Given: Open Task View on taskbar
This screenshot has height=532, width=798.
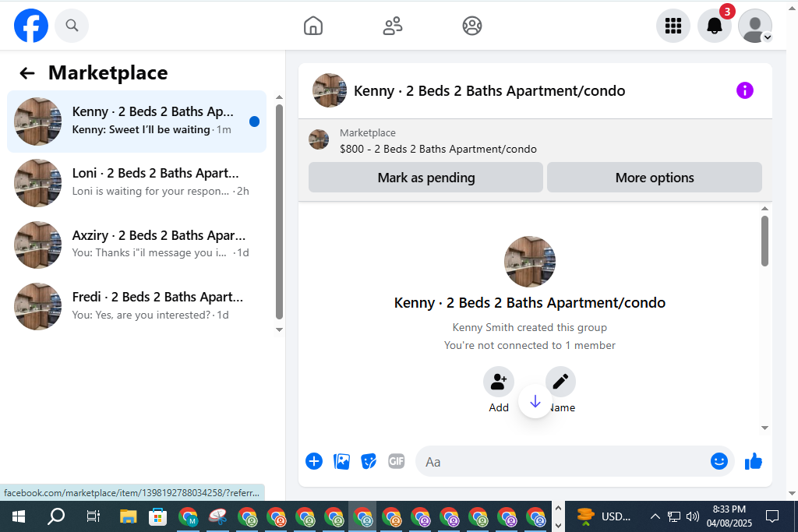Looking at the screenshot, I should point(94,516).
